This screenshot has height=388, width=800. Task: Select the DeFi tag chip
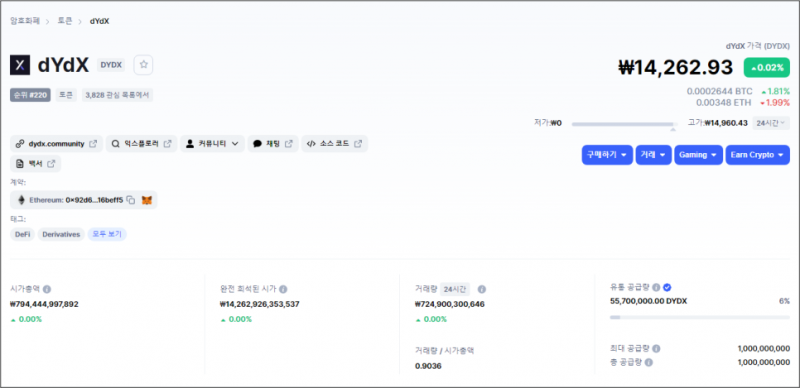(22, 234)
